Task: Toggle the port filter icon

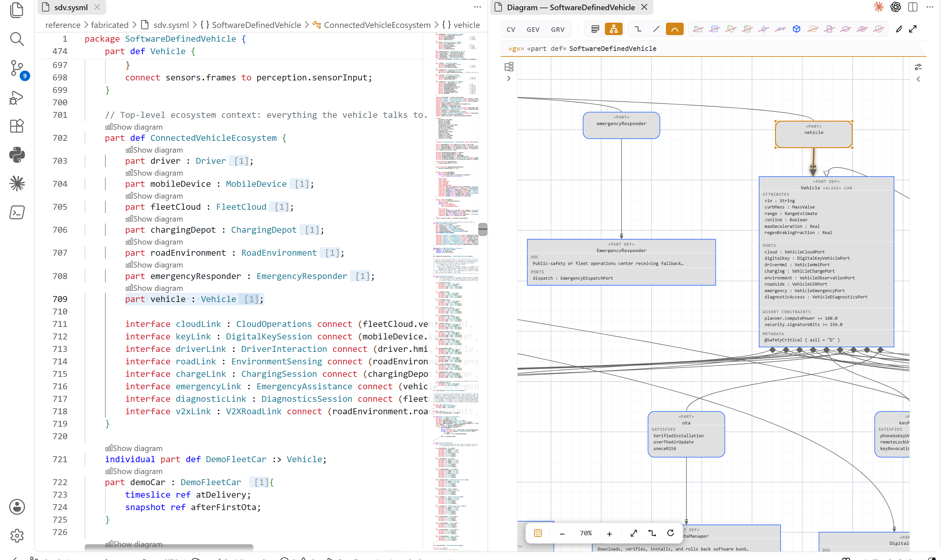Action: pyautogui.click(x=764, y=29)
